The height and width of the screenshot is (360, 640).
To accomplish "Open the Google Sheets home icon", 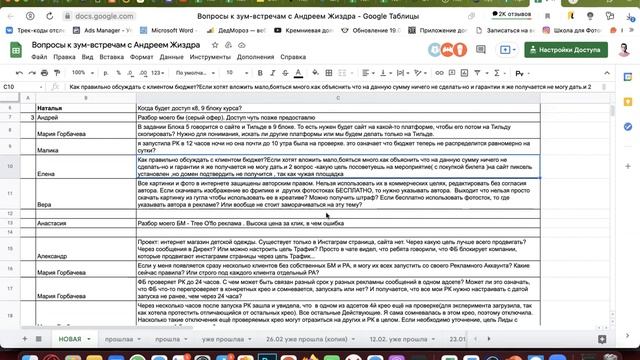I will [16, 50].
